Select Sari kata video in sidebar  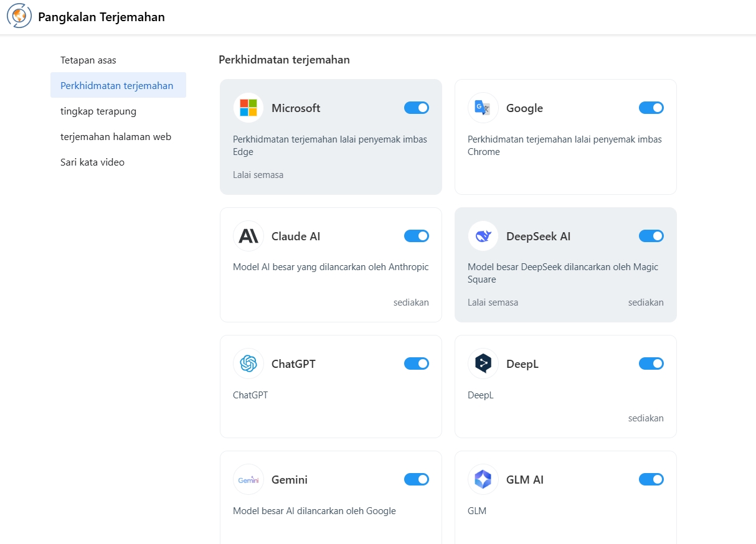[118, 162]
